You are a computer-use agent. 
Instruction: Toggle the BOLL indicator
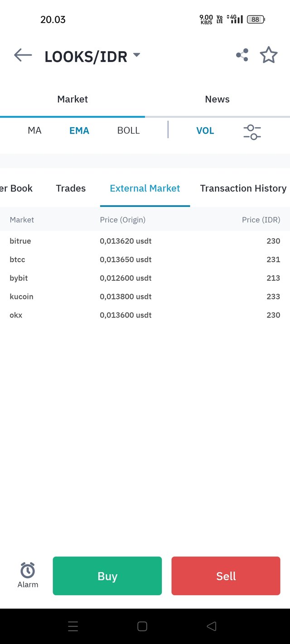coord(128,130)
